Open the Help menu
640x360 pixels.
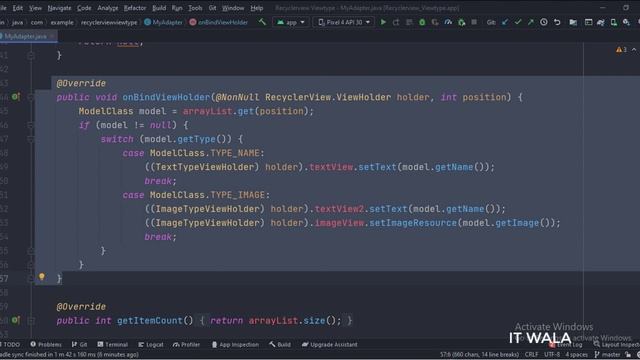pyautogui.click(x=257, y=8)
